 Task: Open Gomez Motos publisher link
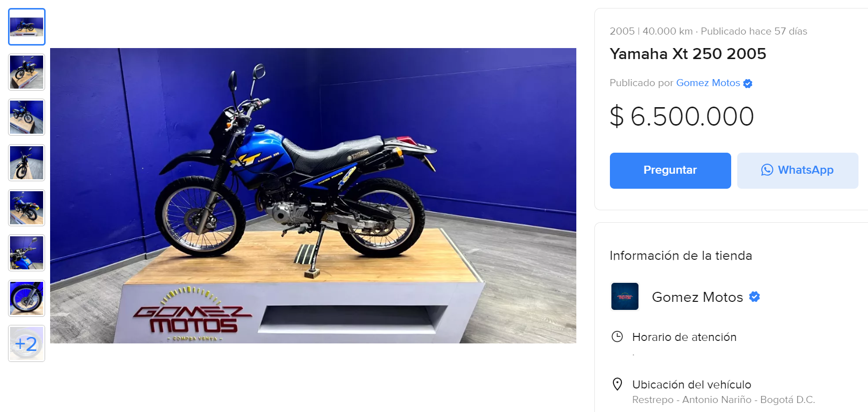point(708,83)
